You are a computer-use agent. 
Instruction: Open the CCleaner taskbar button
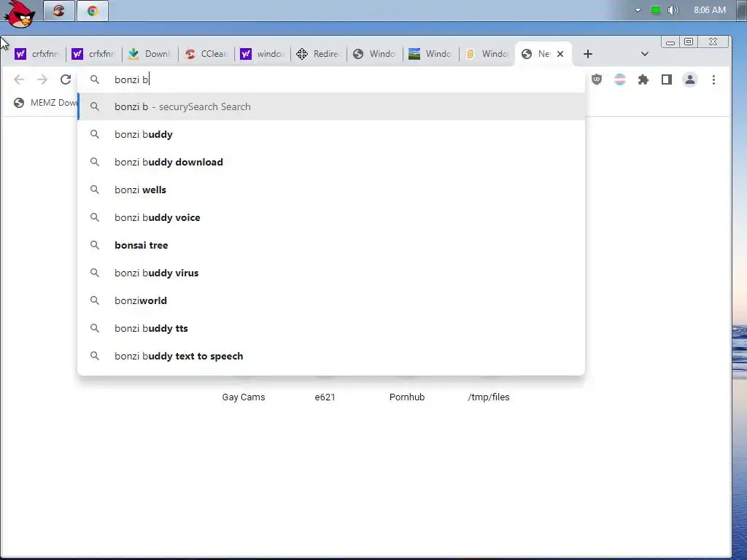(59, 10)
